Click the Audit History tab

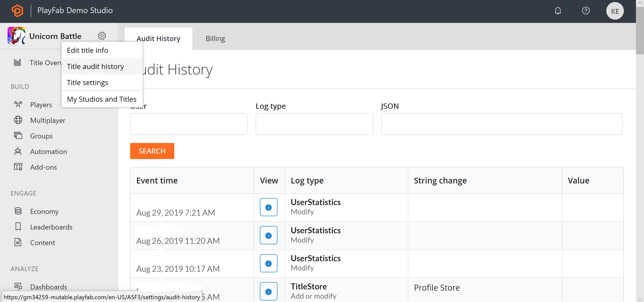[158, 38]
